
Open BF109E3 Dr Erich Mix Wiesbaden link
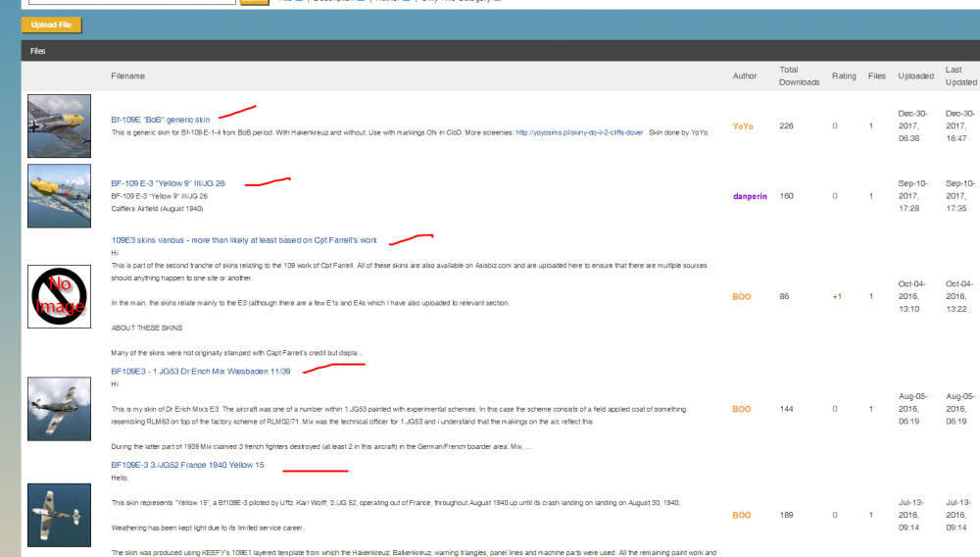point(200,372)
